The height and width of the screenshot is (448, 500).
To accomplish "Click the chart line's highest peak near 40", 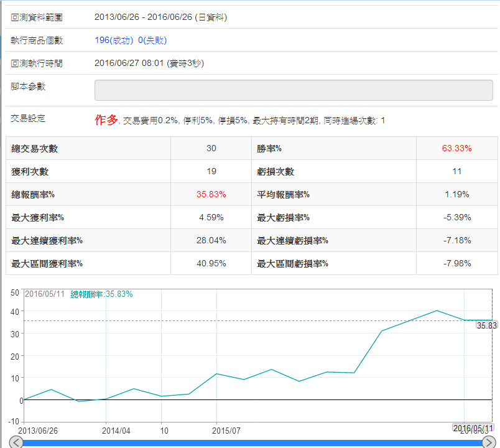I will click(x=437, y=310).
